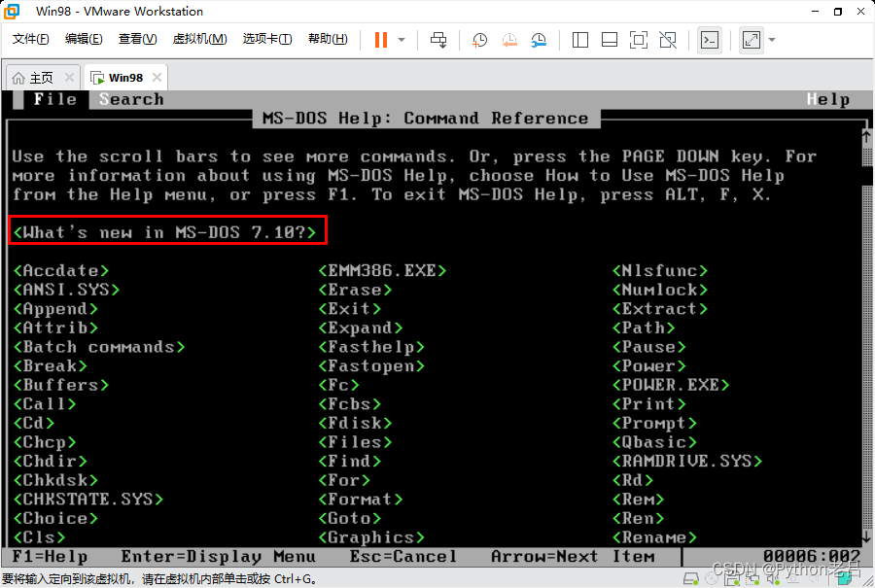
Task: Close the 主页 tab
Action: click(69, 77)
